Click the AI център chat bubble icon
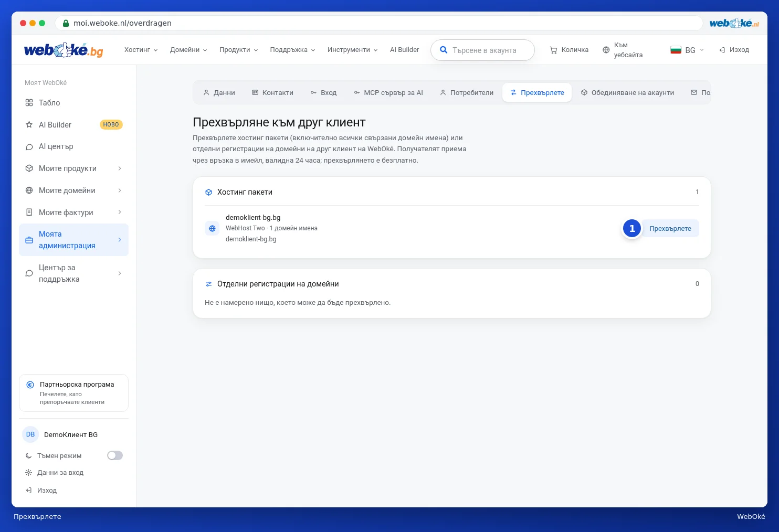Viewport: 779px width, 532px height. pos(29,147)
